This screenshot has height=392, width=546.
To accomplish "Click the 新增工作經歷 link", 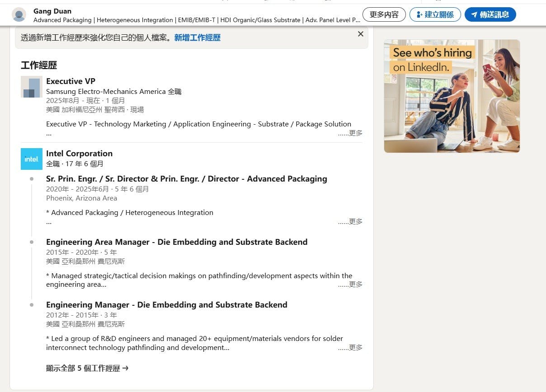I will [197, 38].
